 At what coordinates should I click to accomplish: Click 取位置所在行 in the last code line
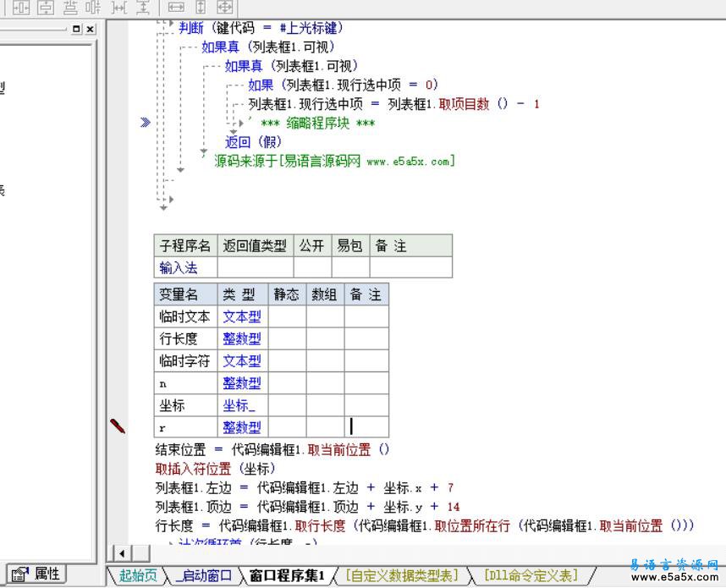[x=472, y=525]
